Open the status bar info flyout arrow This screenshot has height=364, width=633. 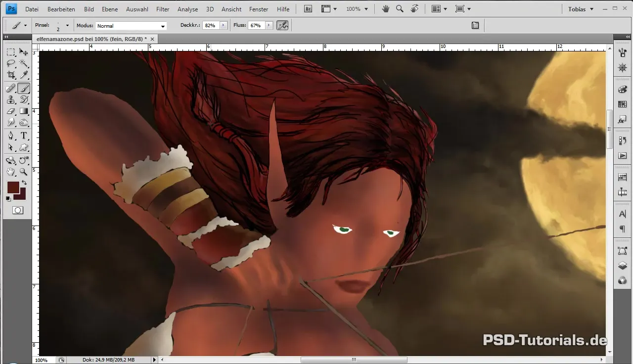tap(154, 360)
